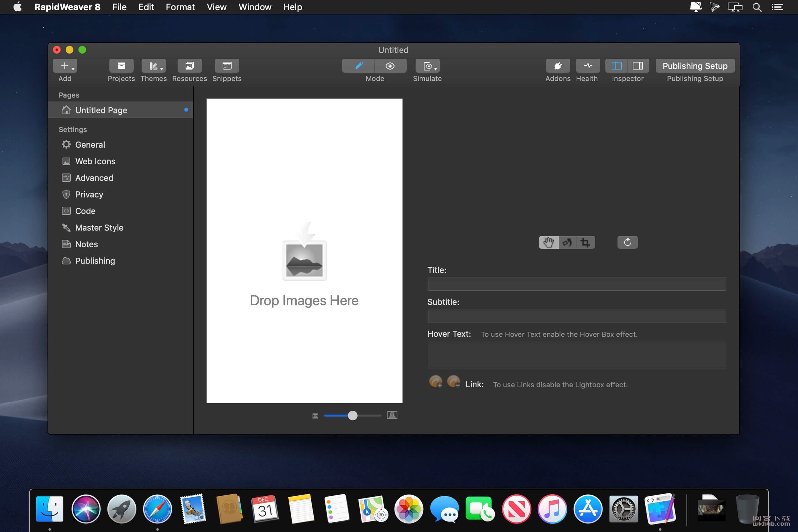Open the Snippets panel

[x=227, y=66]
